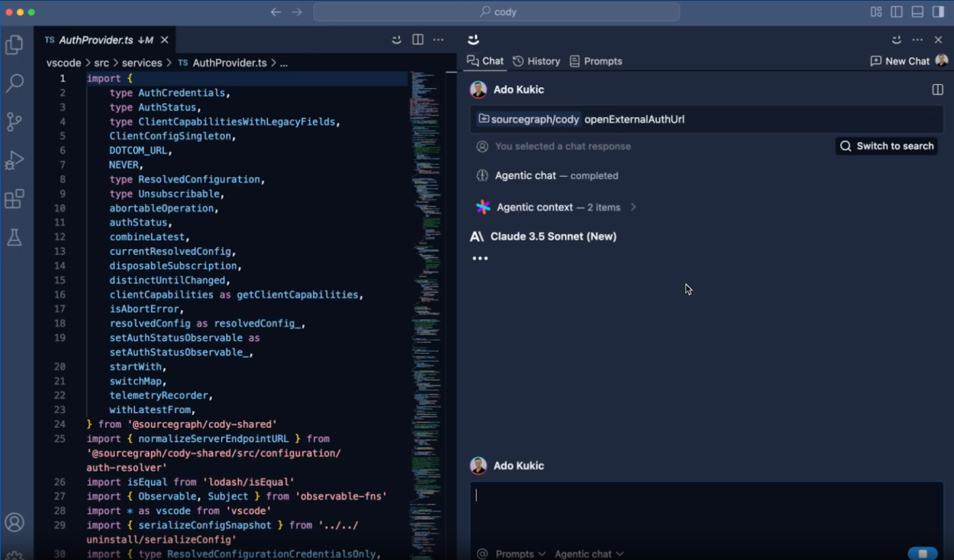Open the Run and Debug panel

[14, 160]
